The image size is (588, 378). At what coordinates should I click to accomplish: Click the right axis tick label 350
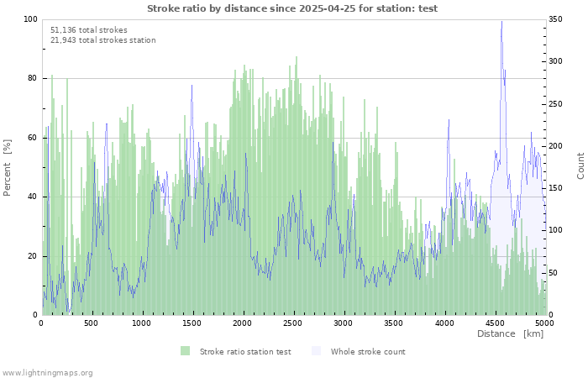(x=555, y=19)
